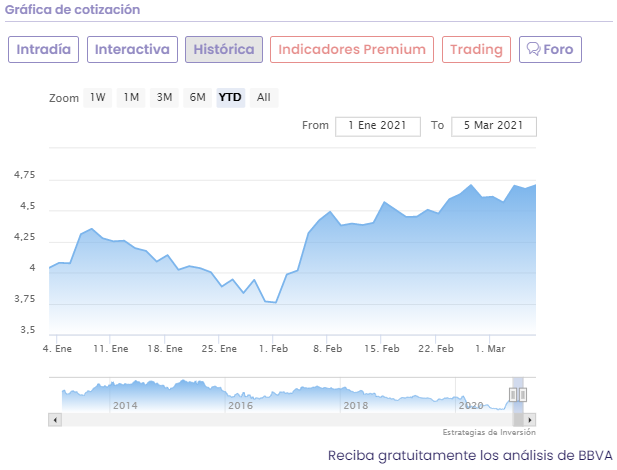This screenshot has height=470, width=617.
Task: Show All time zoom range
Action: (263, 98)
